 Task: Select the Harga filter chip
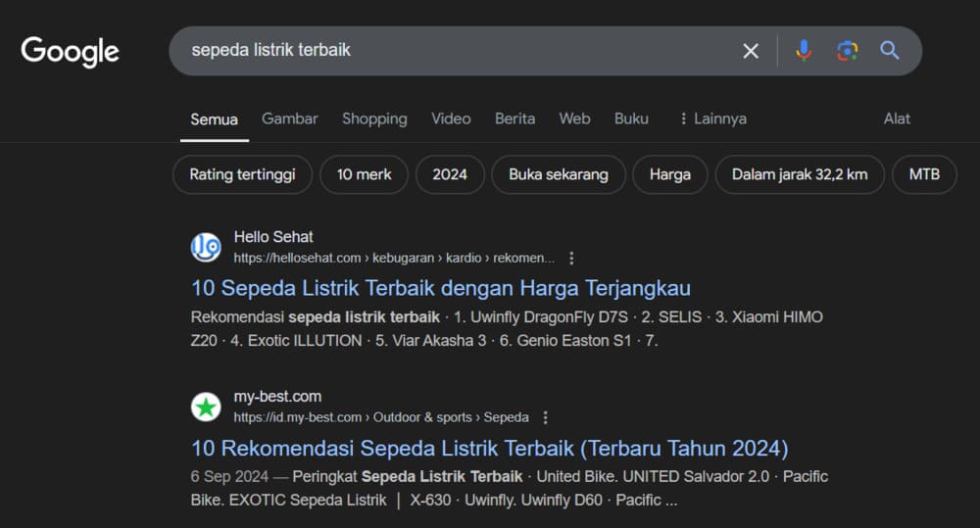click(669, 174)
